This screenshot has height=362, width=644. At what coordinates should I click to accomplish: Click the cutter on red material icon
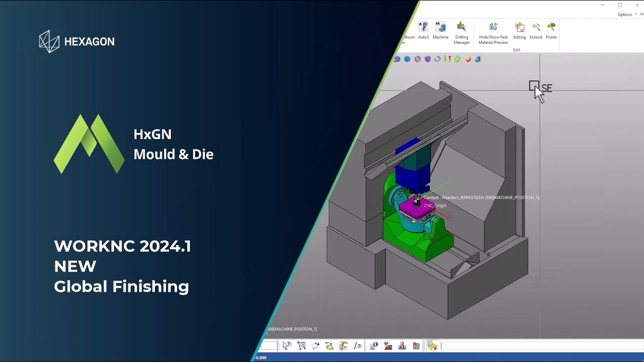tap(388, 345)
